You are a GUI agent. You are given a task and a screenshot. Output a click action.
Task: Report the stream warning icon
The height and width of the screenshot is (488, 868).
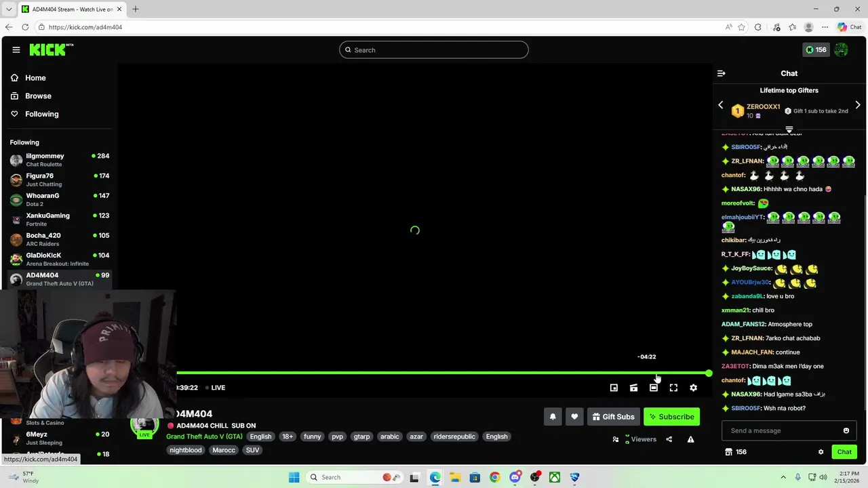(690, 439)
